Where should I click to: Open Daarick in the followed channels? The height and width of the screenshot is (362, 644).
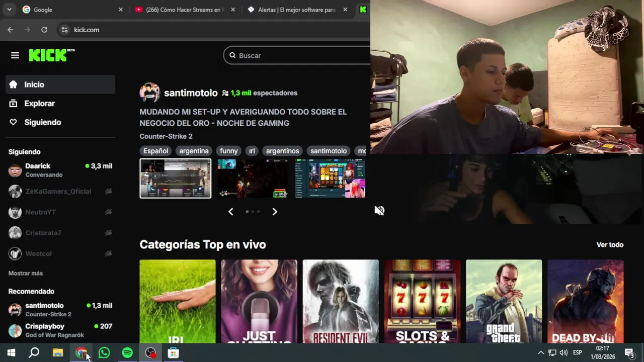pyautogui.click(x=60, y=170)
